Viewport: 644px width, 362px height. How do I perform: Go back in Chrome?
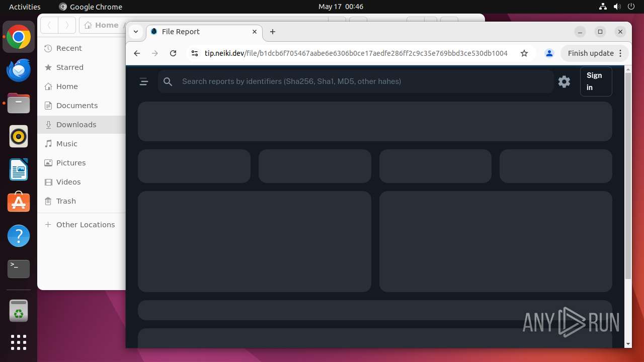click(x=137, y=53)
